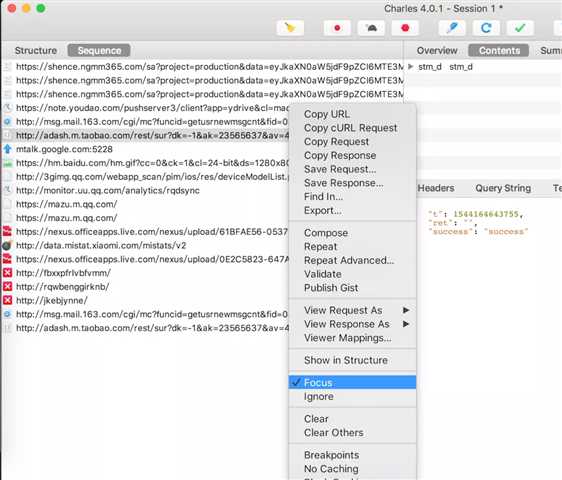Click the icon beside nexus upload 0E2C5823 row
Screen dimensions: 562x480
[8, 259]
